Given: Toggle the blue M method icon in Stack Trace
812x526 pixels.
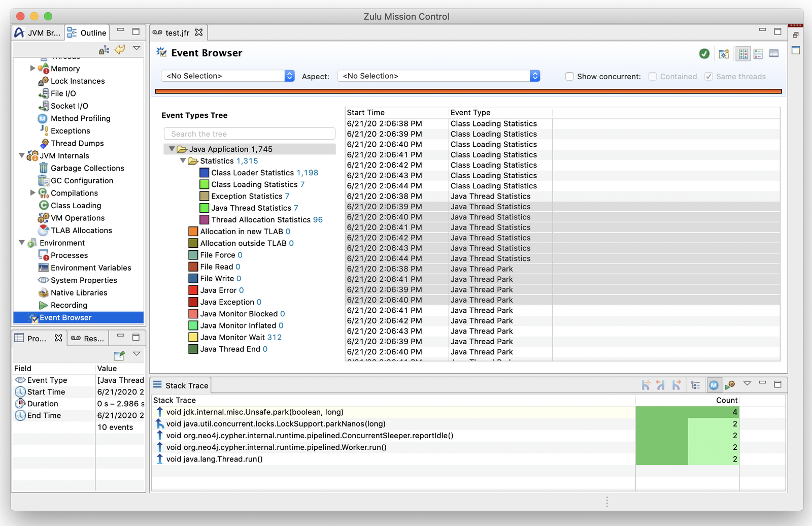Looking at the screenshot, I should tap(714, 385).
